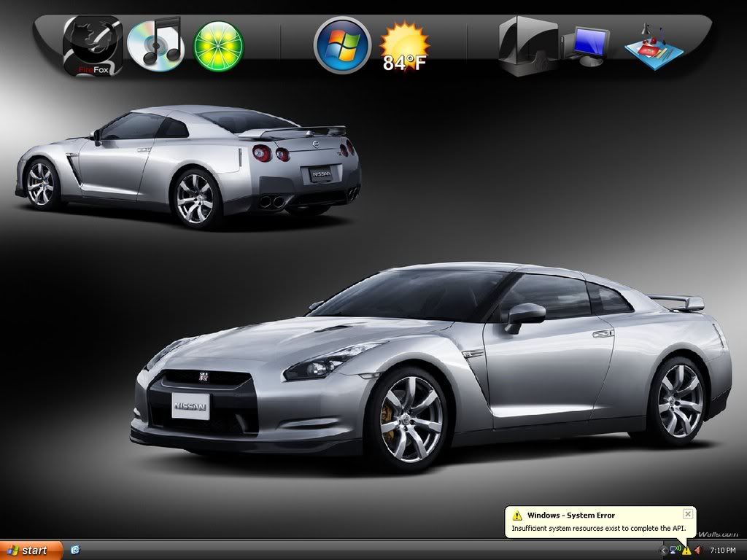The image size is (747, 560).
Task: Launch the quick launch browser icon
Action: [x=75, y=550]
